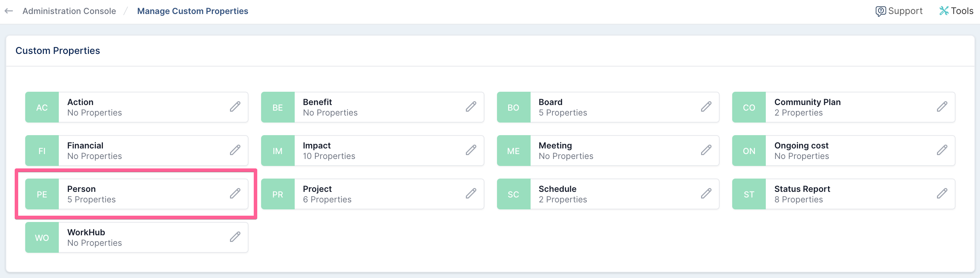980x278 pixels.
Task: Click the Person card's edit pencil
Action: coord(235,194)
